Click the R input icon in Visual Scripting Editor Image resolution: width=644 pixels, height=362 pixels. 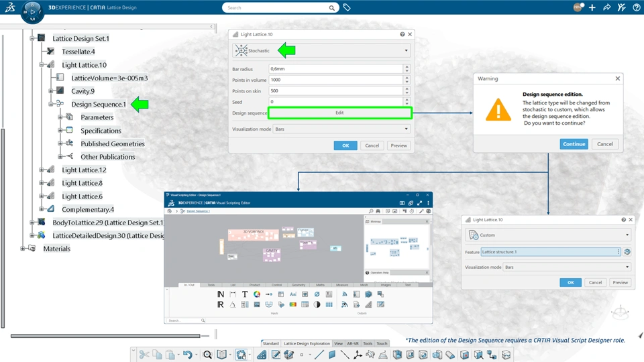(221, 304)
